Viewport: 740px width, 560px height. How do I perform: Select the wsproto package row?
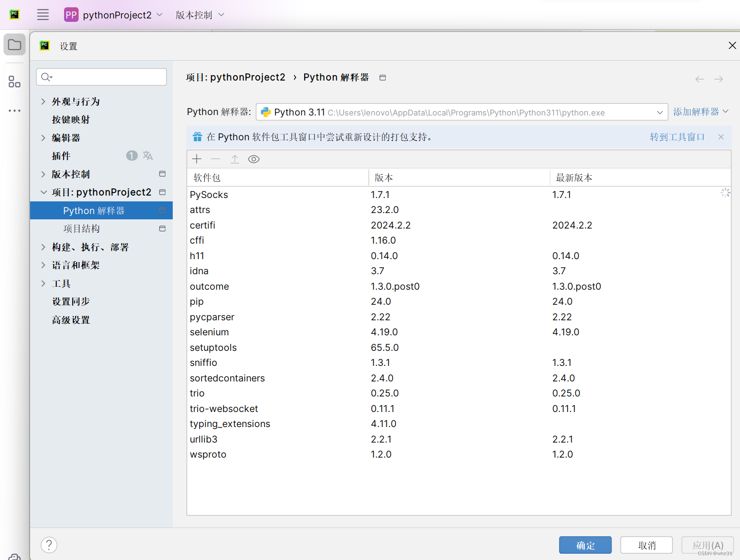coord(459,454)
